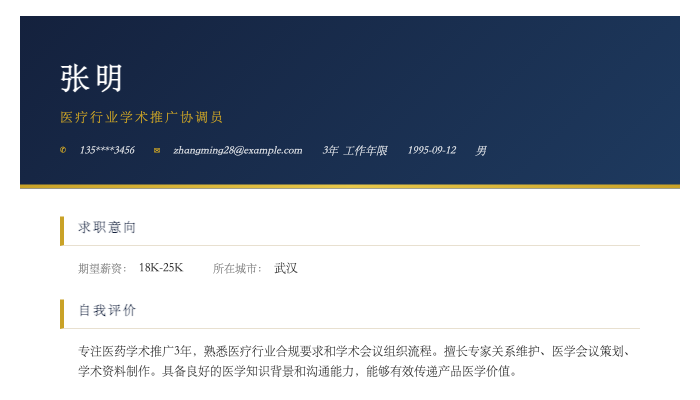The height and width of the screenshot is (400, 700).
Task: Click the label 所在城市:
Action: (x=237, y=268)
